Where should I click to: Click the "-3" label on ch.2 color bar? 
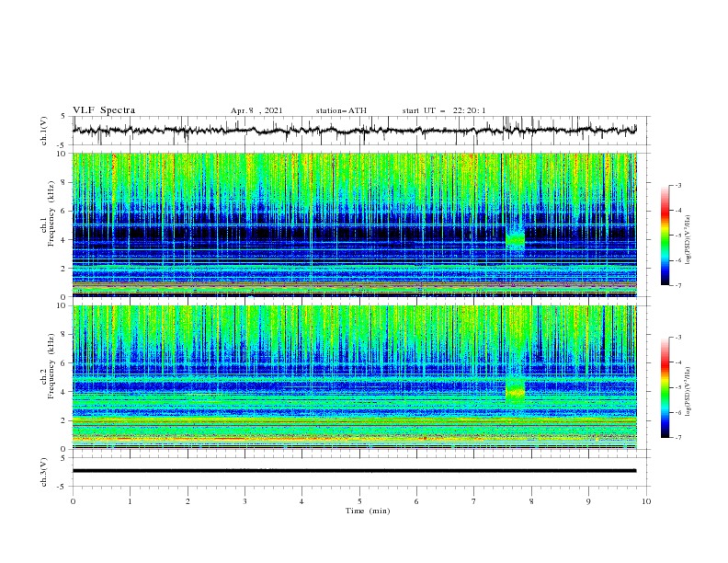click(677, 338)
